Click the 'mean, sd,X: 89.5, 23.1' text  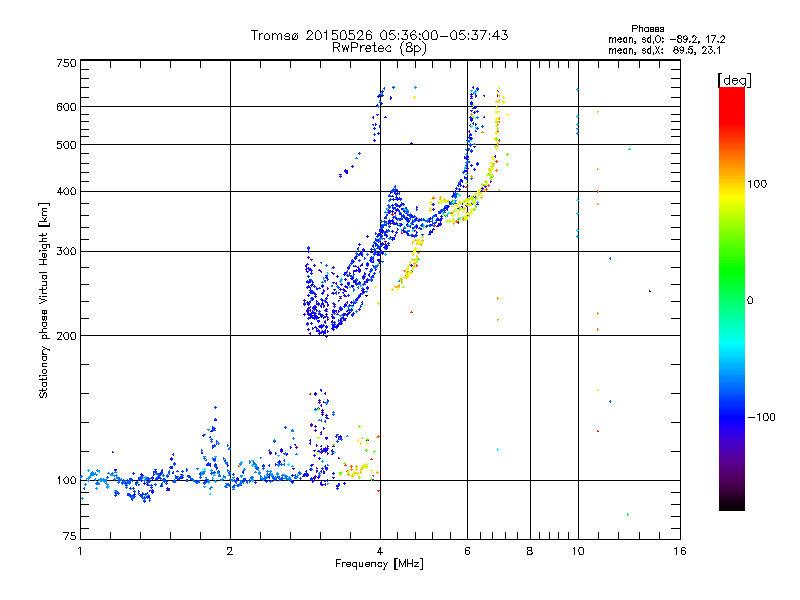(664, 50)
